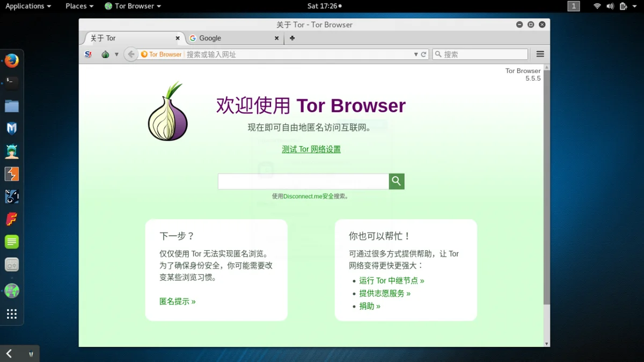Screen dimensions: 644x362
Task: Click the Disconnect.me search input box
Action: (x=303, y=182)
